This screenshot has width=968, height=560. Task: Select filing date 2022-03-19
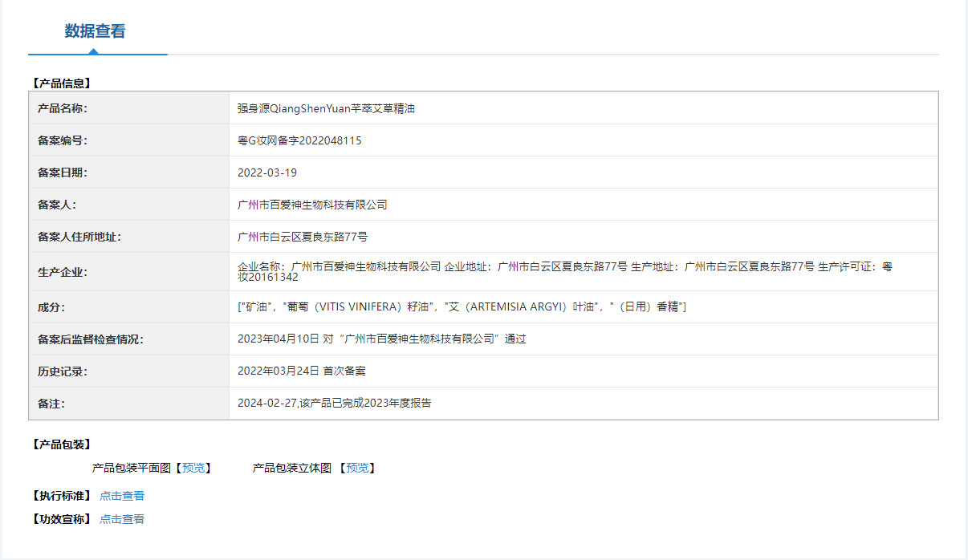tap(267, 172)
